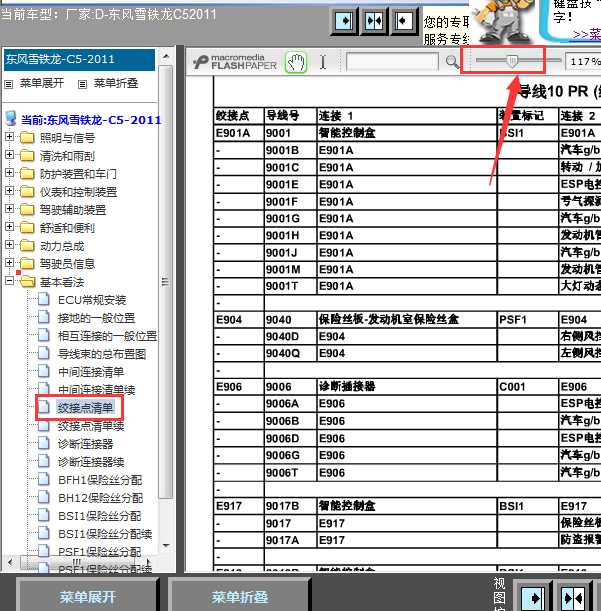This screenshot has height=611, width=601.
Task: Click the FlashPaper search magnifier icon
Action: pos(452,62)
